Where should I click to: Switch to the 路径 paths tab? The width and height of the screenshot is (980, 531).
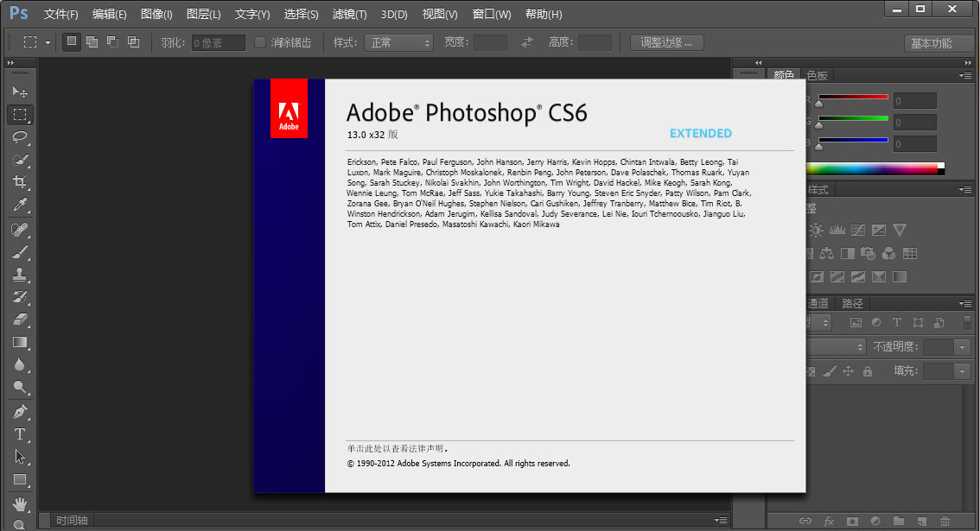click(852, 303)
